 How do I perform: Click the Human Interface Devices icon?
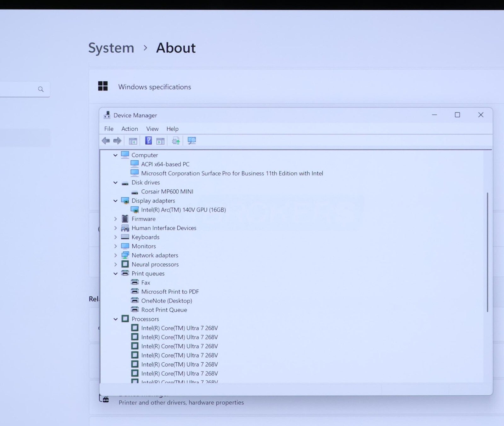click(x=125, y=228)
